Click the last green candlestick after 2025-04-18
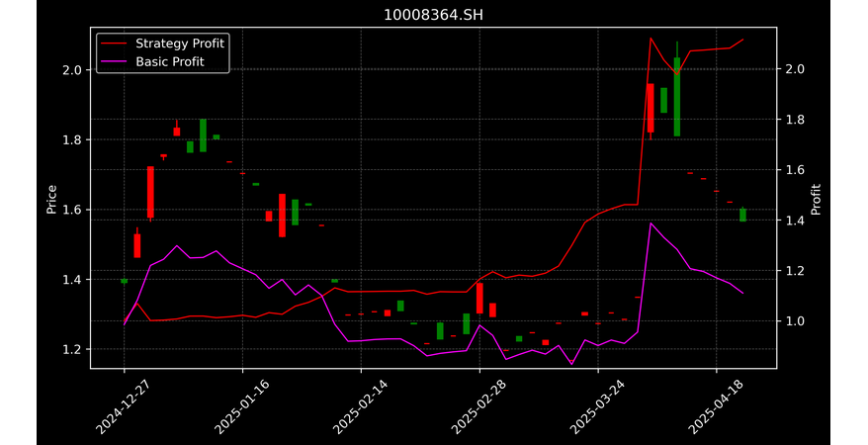 click(x=742, y=215)
